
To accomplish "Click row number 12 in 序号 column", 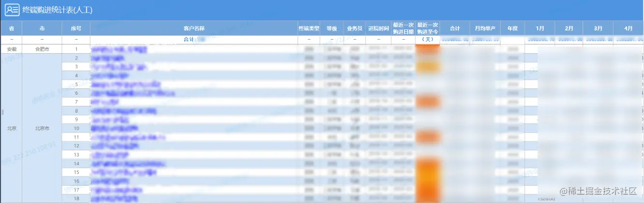I will tap(76, 145).
